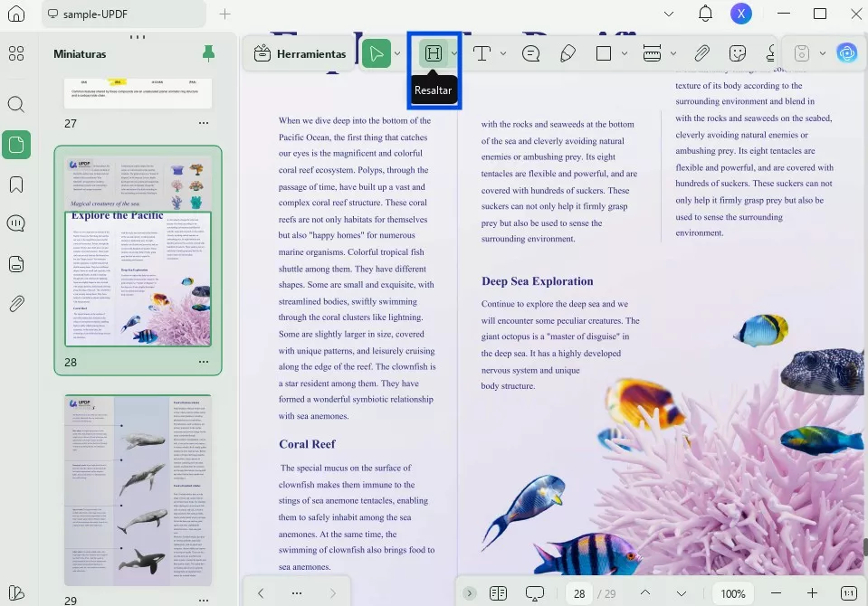
Task: Open the four-squares dashboard icon in sidebar
Action: click(x=16, y=53)
